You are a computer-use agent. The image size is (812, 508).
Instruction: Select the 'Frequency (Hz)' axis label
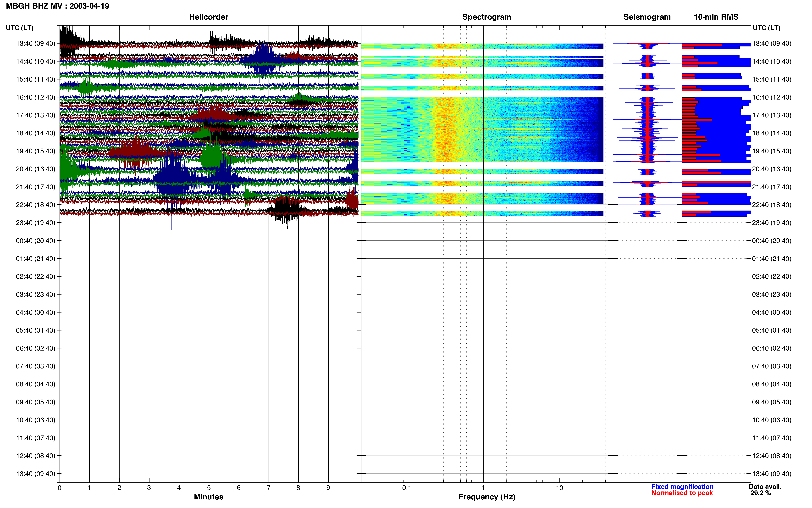pos(487,497)
